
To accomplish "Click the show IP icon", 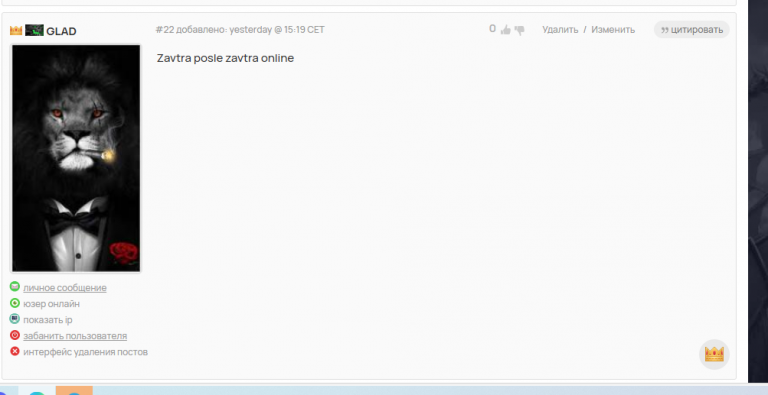I will [x=15, y=319].
